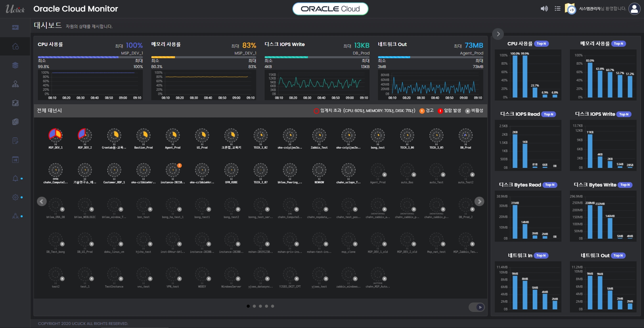Collapse the right Top N panel chevron

pos(498,34)
